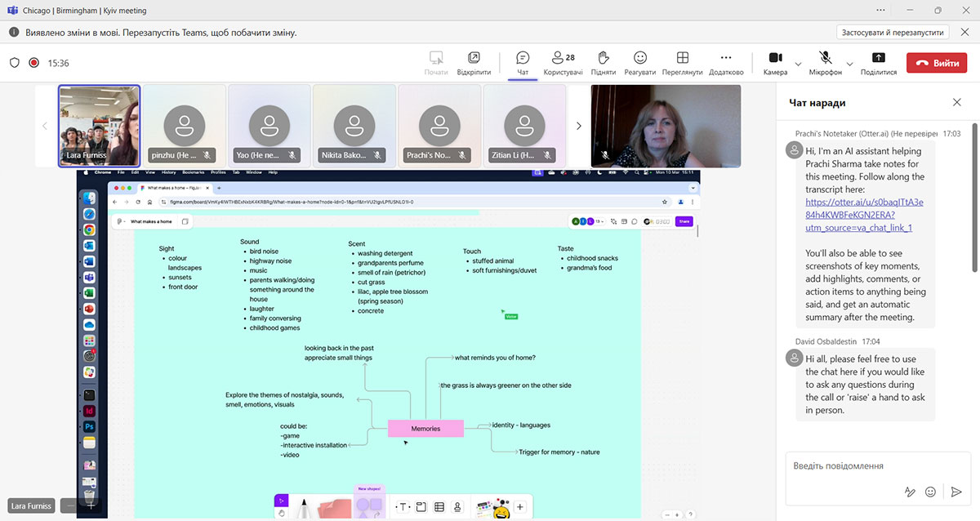Click the woman's video feed tile
Screen dimensions: 980x521
666,126
